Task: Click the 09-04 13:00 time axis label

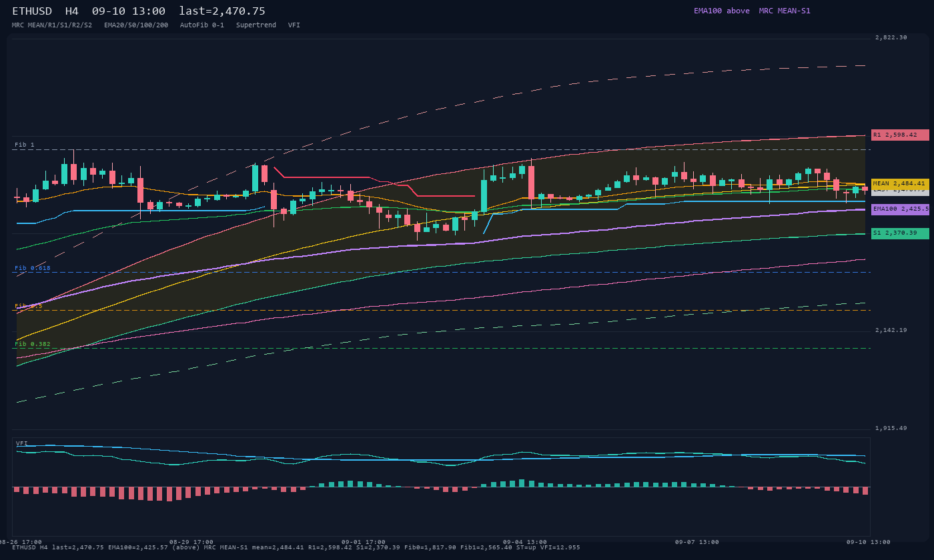Action: coord(525,542)
